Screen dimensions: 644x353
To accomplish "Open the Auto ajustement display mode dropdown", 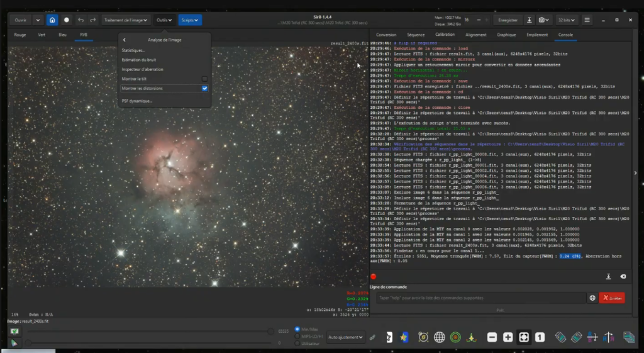I will pos(345,337).
